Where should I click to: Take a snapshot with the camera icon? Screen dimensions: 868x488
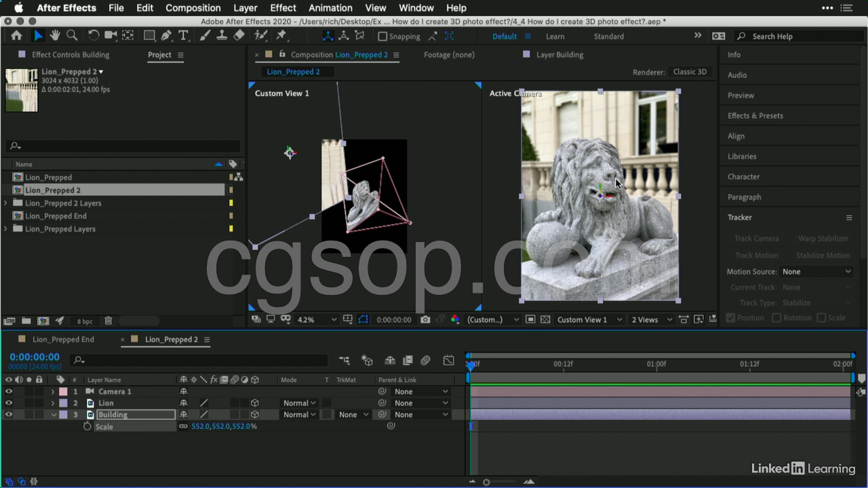tap(425, 319)
